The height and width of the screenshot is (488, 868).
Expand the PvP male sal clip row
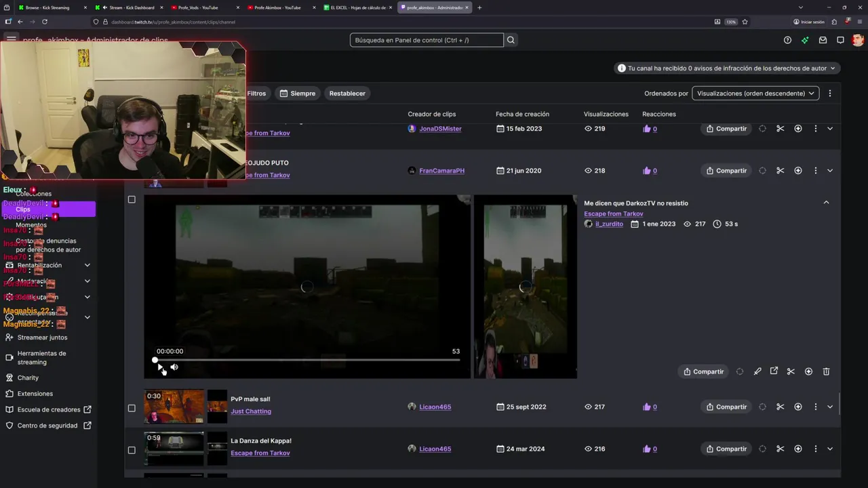[830, 407]
